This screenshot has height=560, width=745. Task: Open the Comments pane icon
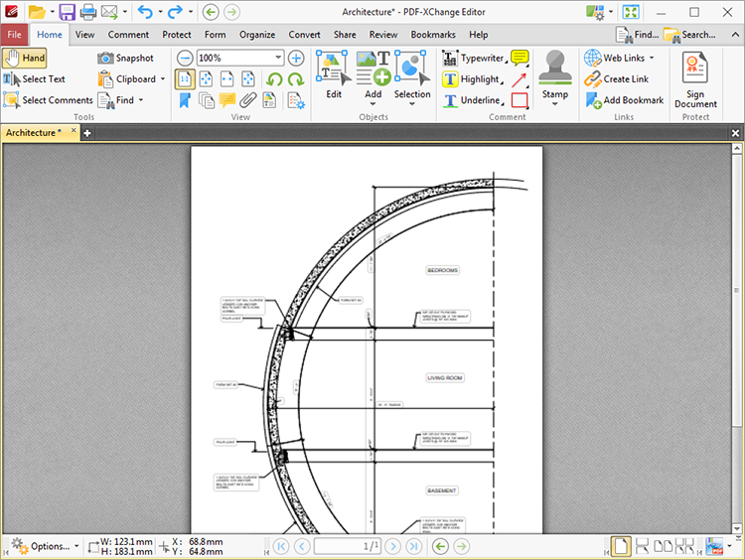227,100
